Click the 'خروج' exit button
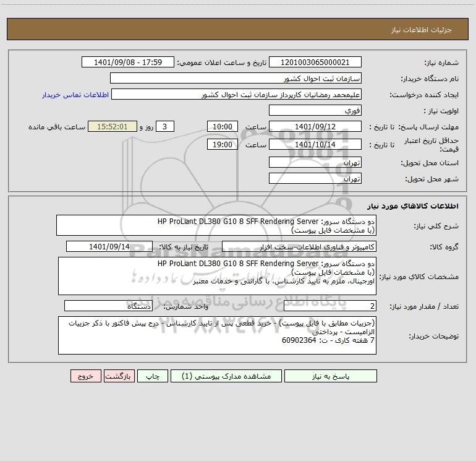The height and width of the screenshot is (461, 476). [x=85, y=376]
